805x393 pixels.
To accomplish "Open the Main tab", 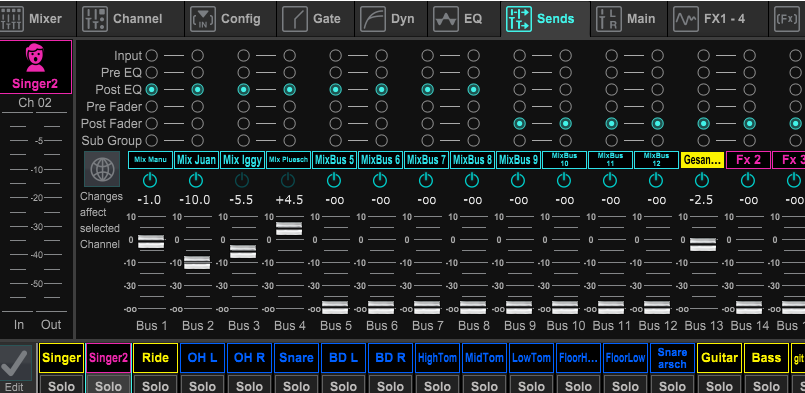I will (628, 19).
